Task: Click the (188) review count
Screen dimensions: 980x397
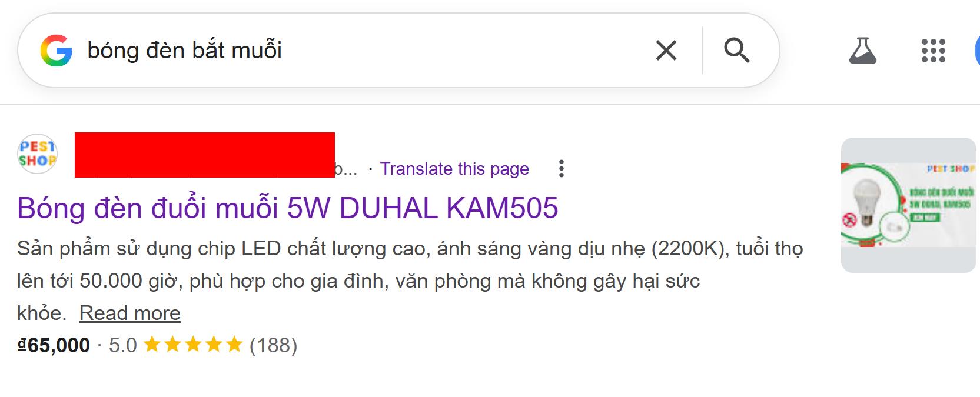Action: point(274,345)
